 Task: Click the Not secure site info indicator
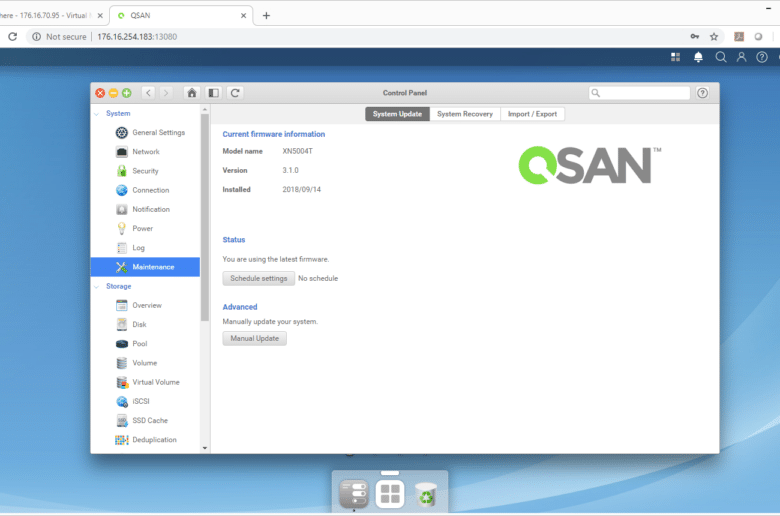[59, 37]
